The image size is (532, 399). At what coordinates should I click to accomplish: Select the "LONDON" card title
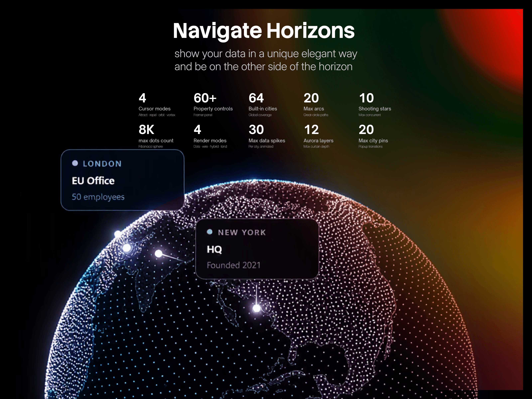pyautogui.click(x=102, y=164)
